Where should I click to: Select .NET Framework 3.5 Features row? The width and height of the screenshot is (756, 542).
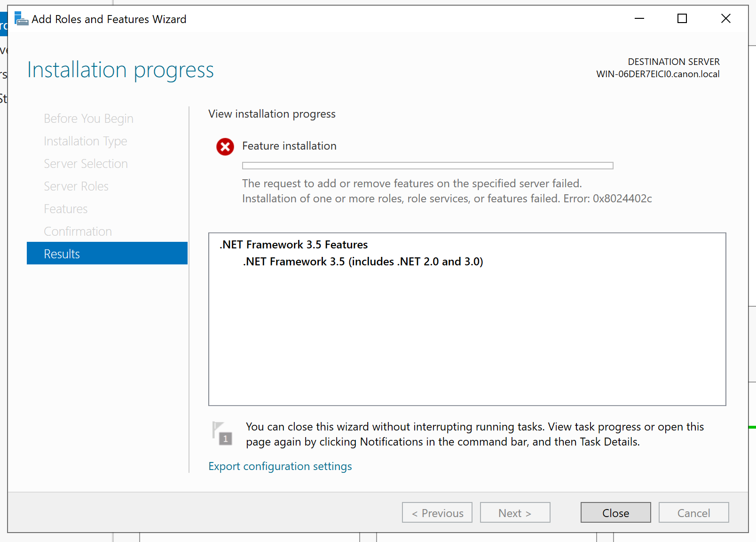294,245
